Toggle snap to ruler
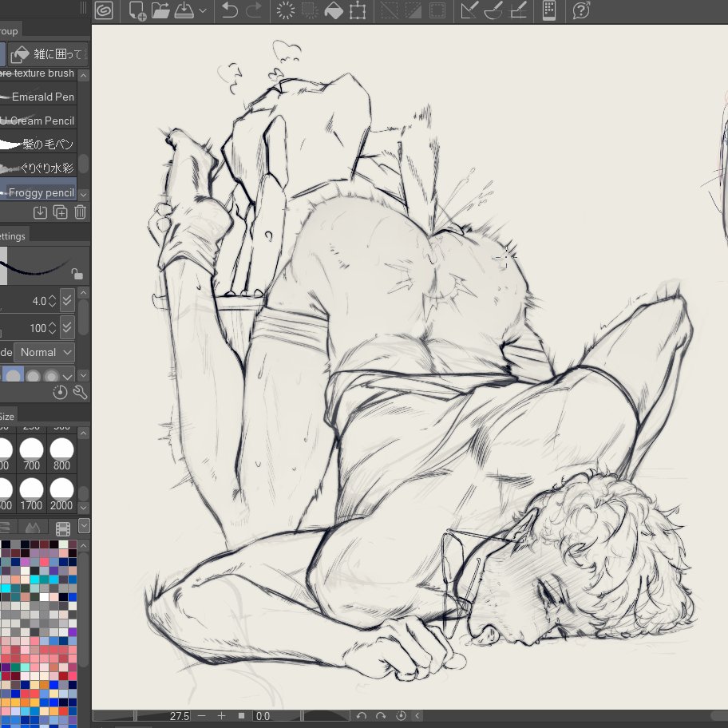Viewport: 728px width, 728px height. [469, 10]
